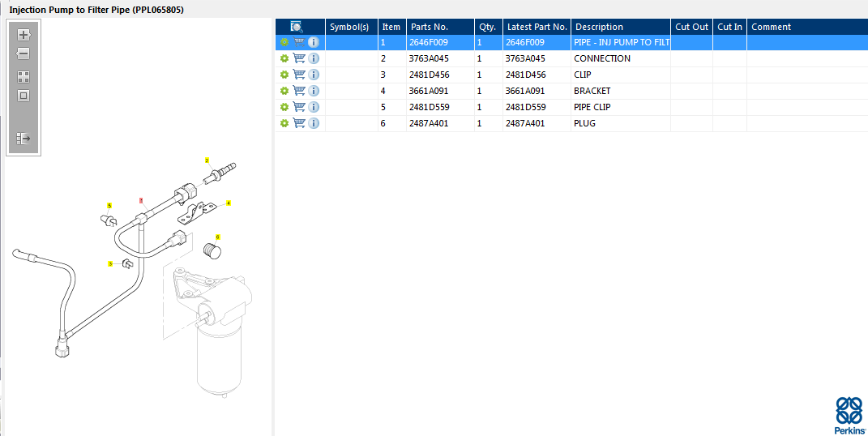The height and width of the screenshot is (436, 868).
Task: Click part number 3763A045 in Parts No. column
Action: pos(429,58)
